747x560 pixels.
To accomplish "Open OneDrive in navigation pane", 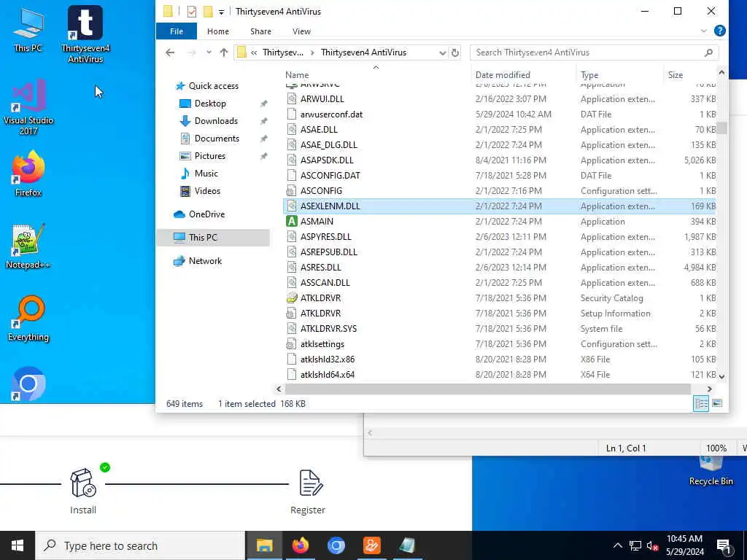I will [x=206, y=214].
